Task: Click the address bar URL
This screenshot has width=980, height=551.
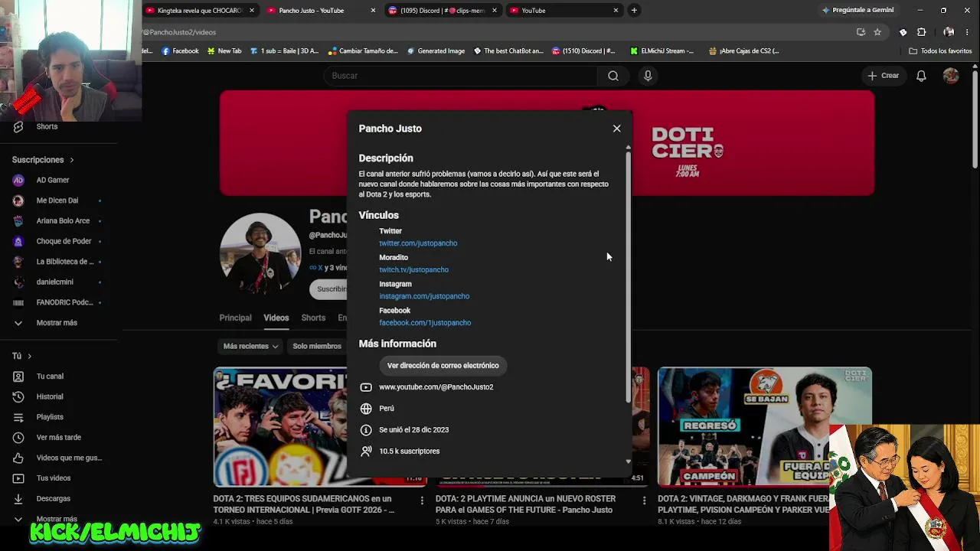Action: click(x=181, y=32)
